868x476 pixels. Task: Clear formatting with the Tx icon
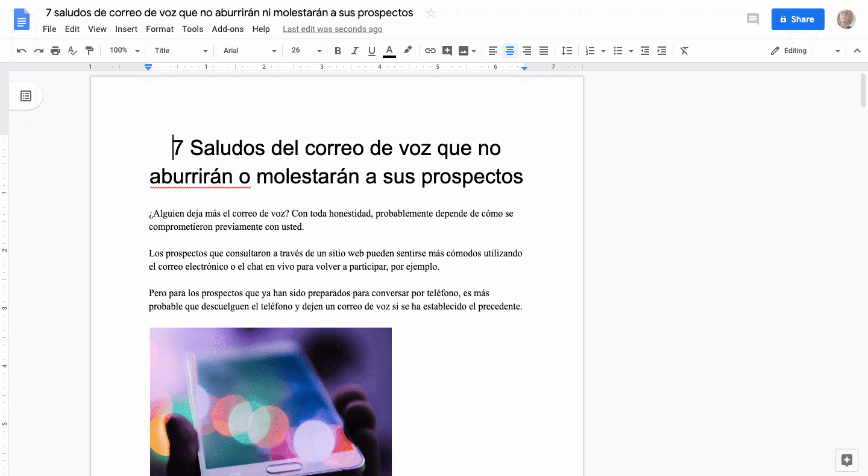click(x=684, y=51)
